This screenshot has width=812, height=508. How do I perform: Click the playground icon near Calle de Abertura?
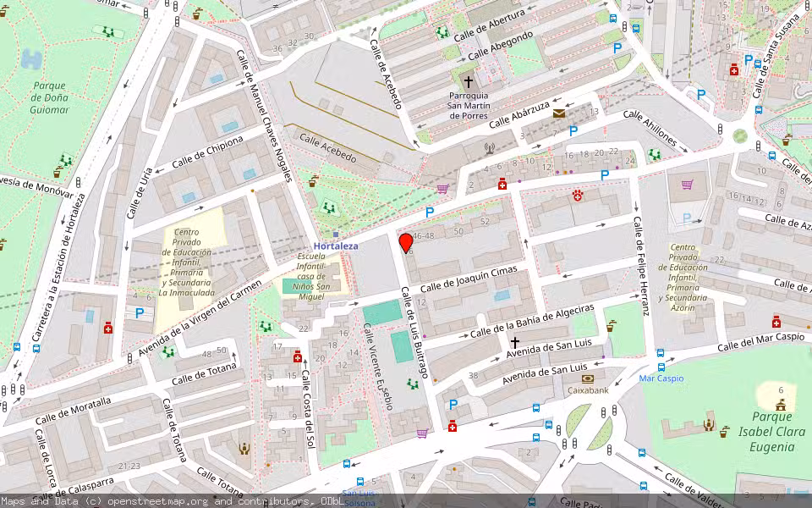coord(442,33)
